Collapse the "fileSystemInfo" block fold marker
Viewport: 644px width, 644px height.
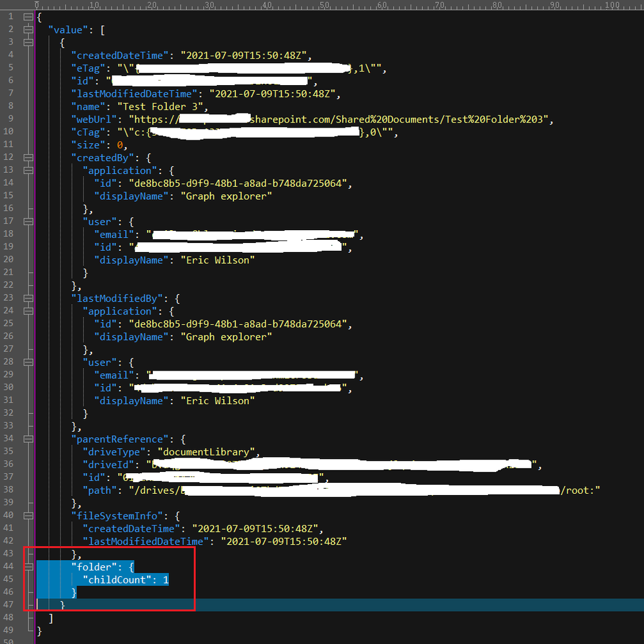pos(27,516)
